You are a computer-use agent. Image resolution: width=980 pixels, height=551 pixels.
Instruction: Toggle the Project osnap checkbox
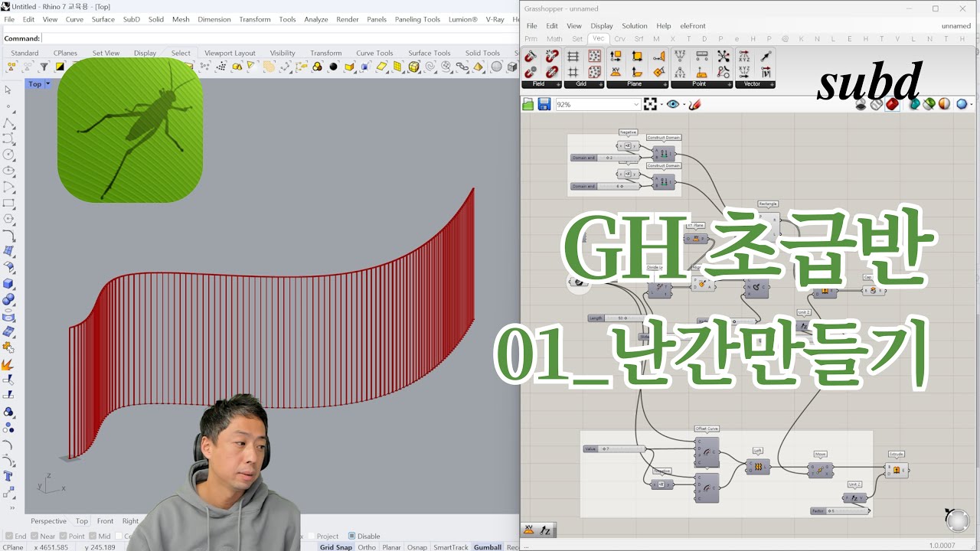[x=311, y=536]
